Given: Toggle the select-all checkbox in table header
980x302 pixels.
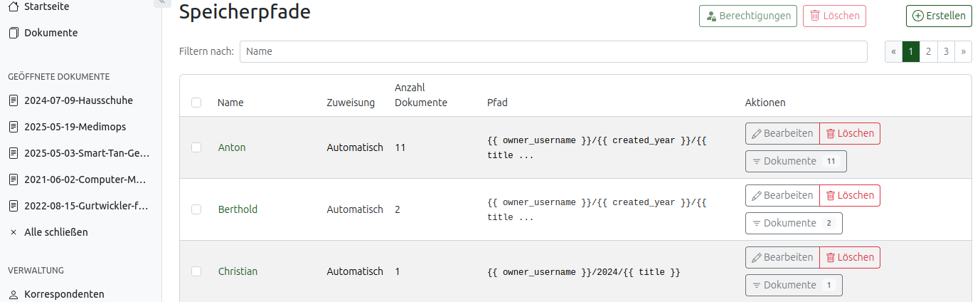Looking at the screenshot, I should coord(196,103).
